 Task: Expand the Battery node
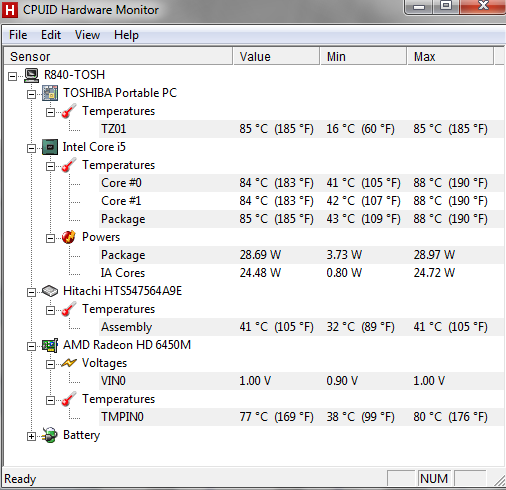31,436
